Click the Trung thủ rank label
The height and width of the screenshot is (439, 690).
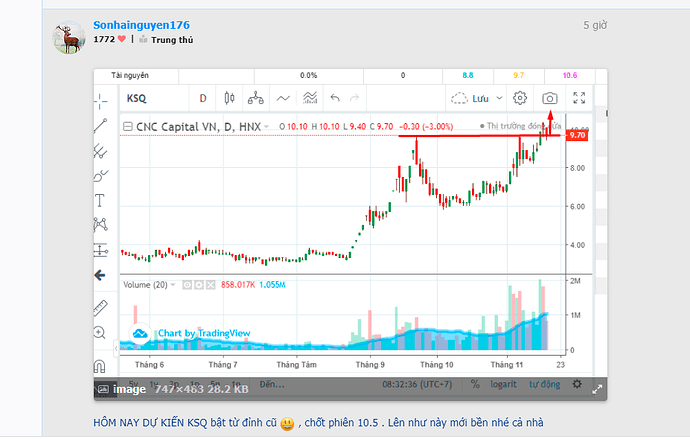172,40
